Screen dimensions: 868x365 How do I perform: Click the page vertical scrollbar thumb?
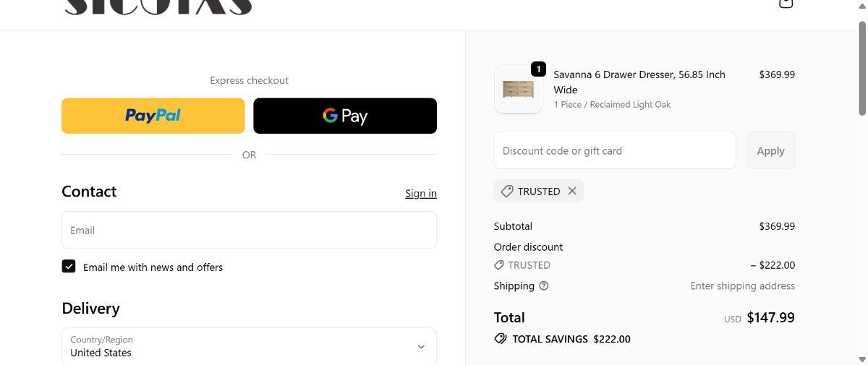point(862,67)
